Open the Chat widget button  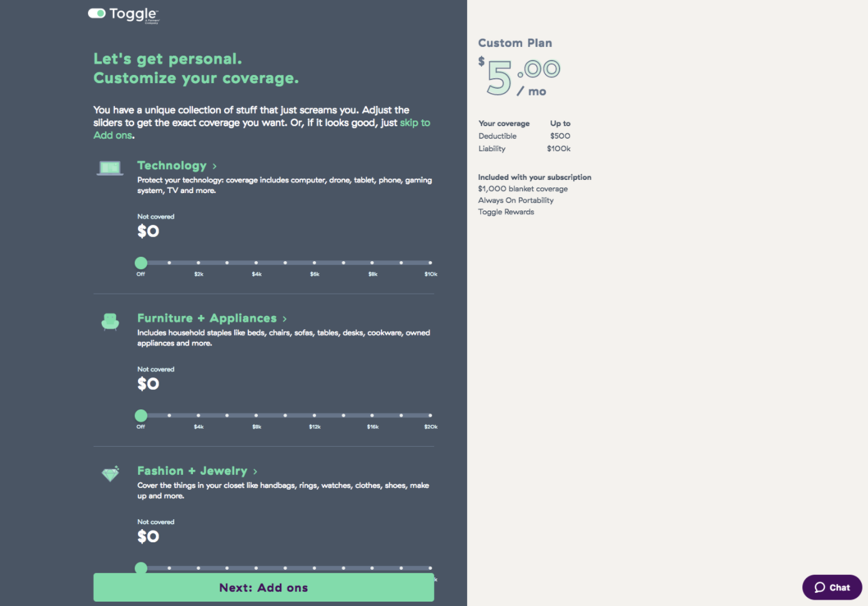click(832, 587)
